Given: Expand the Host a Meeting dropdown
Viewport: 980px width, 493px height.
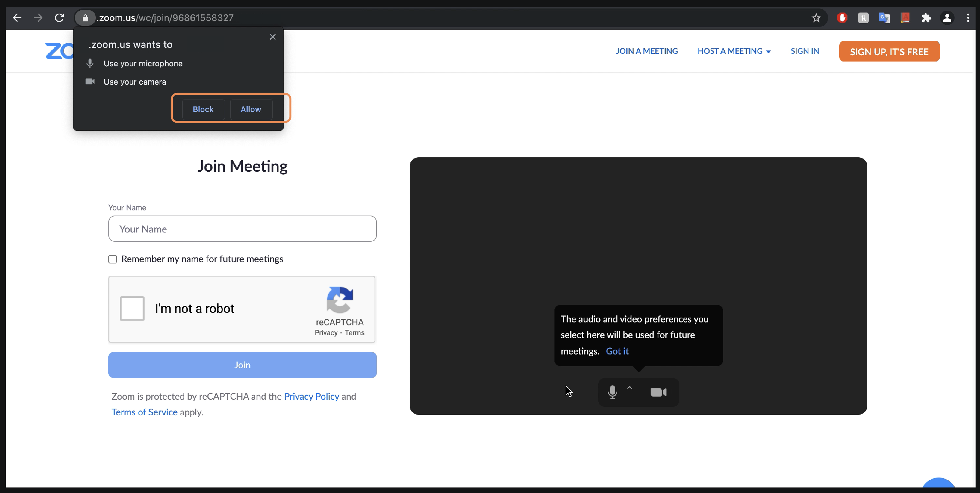Looking at the screenshot, I should click(x=734, y=51).
